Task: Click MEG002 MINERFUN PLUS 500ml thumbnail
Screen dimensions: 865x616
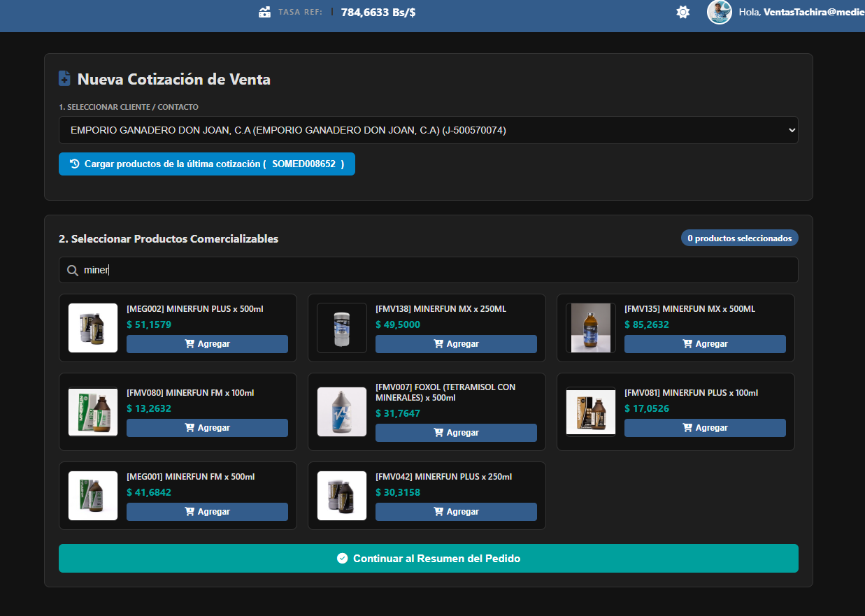Action: tap(93, 328)
